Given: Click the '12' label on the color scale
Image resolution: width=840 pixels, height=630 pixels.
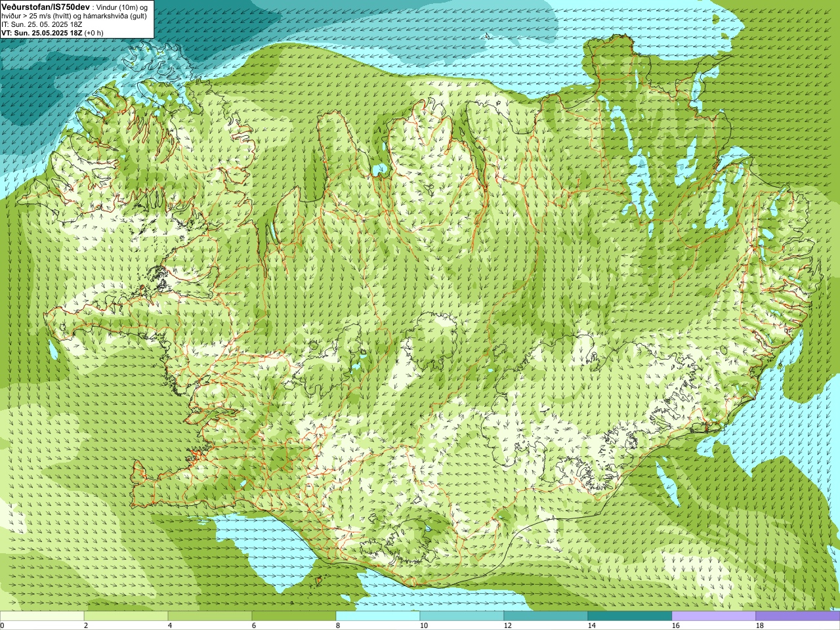Looking at the screenshot, I should click(507, 625).
